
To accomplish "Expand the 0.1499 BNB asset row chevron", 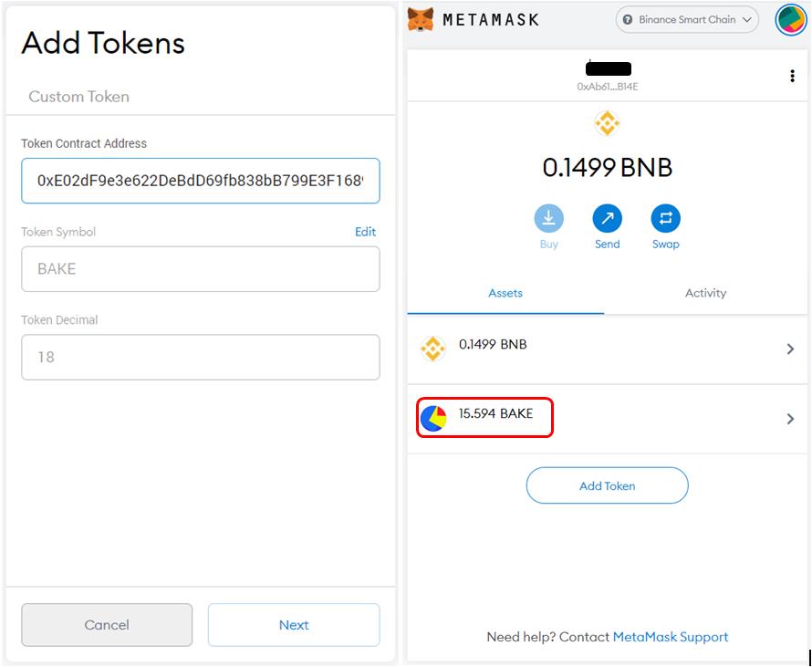I will point(790,349).
